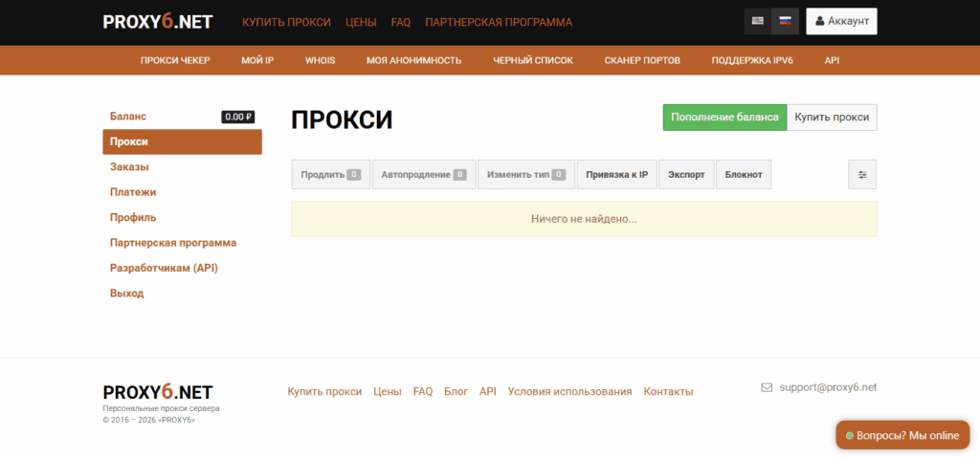Image resolution: width=980 pixels, height=458 pixels.
Task: Open Цены in top navigation
Action: [x=361, y=23]
